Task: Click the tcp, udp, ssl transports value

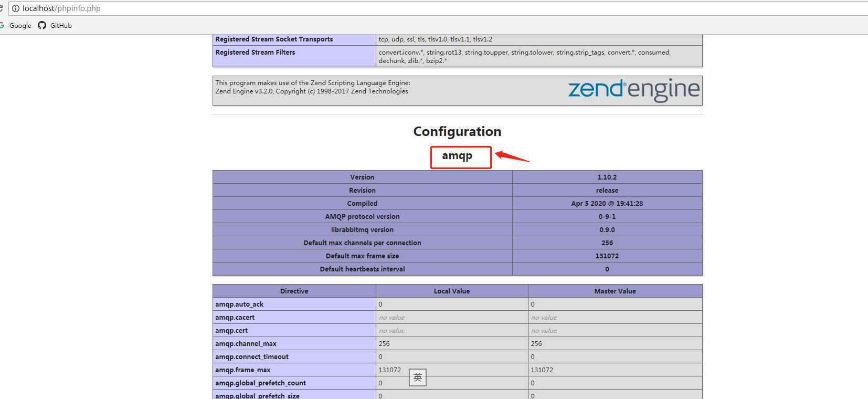Action: 436,39
